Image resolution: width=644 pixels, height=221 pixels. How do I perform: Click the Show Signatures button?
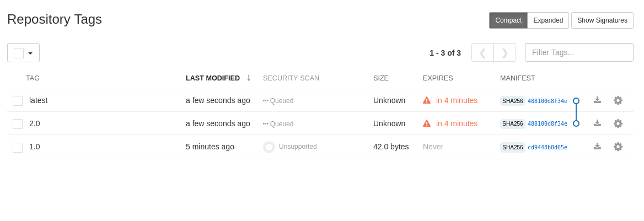[602, 20]
